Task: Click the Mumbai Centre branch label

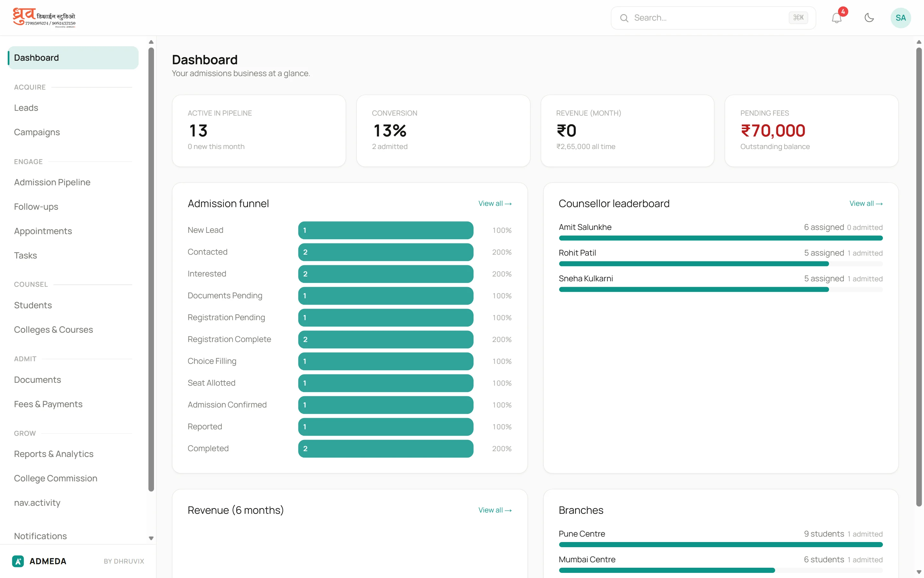Action: coord(587,559)
